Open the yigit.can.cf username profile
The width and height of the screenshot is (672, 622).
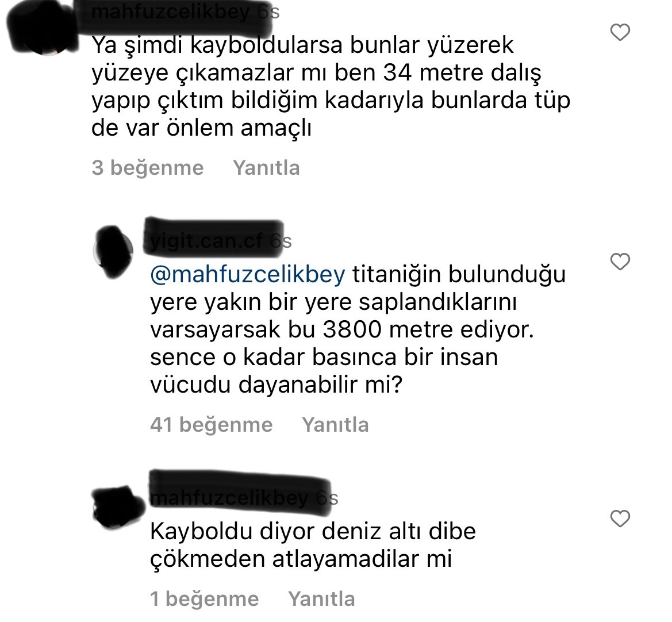(206, 241)
